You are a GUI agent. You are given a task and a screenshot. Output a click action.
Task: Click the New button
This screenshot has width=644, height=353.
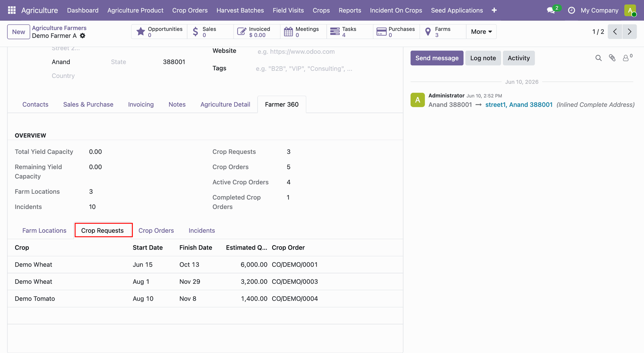coord(18,32)
